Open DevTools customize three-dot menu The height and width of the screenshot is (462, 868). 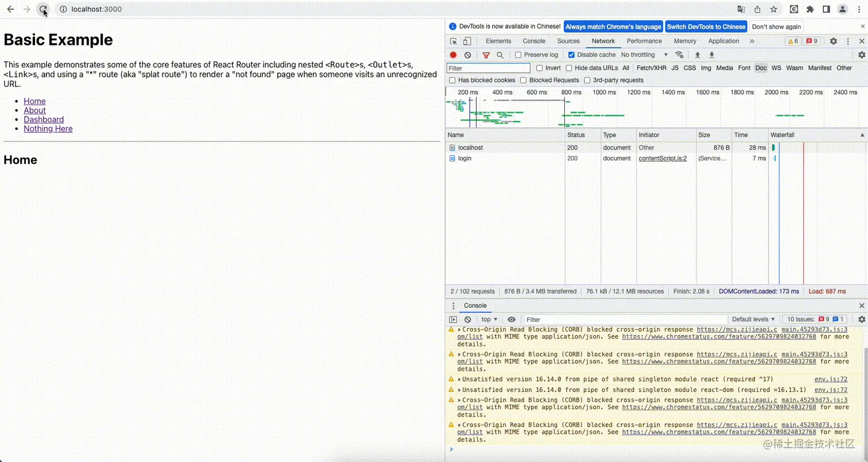(848, 41)
